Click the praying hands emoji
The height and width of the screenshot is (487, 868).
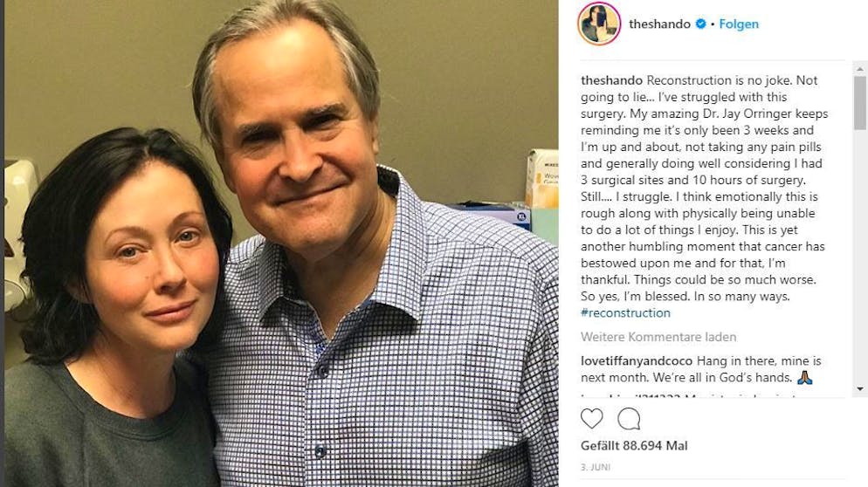(x=804, y=378)
